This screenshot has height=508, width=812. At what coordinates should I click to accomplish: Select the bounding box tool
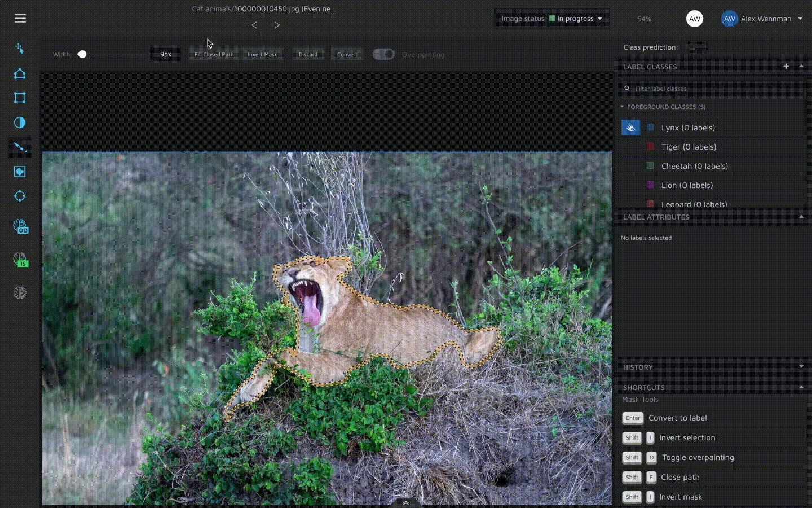pos(20,98)
